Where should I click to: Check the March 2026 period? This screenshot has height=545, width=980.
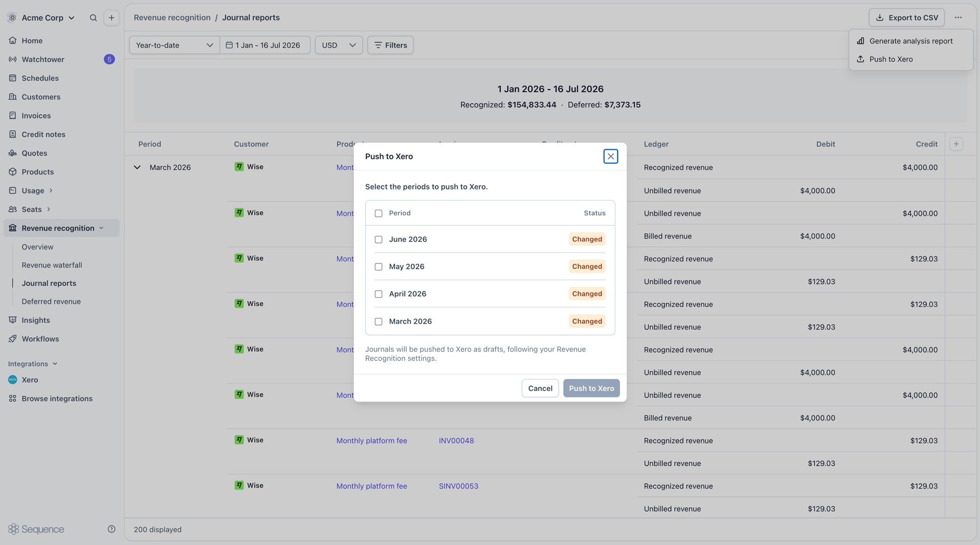point(378,321)
